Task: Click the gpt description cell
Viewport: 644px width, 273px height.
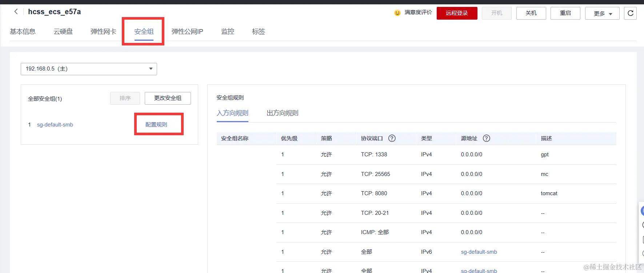Action: [545, 154]
